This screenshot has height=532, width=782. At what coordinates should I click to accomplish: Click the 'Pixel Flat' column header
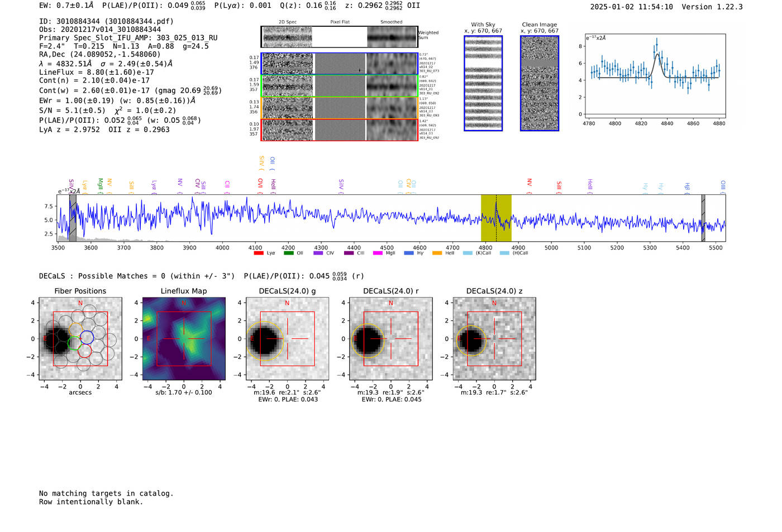(x=340, y=22)
